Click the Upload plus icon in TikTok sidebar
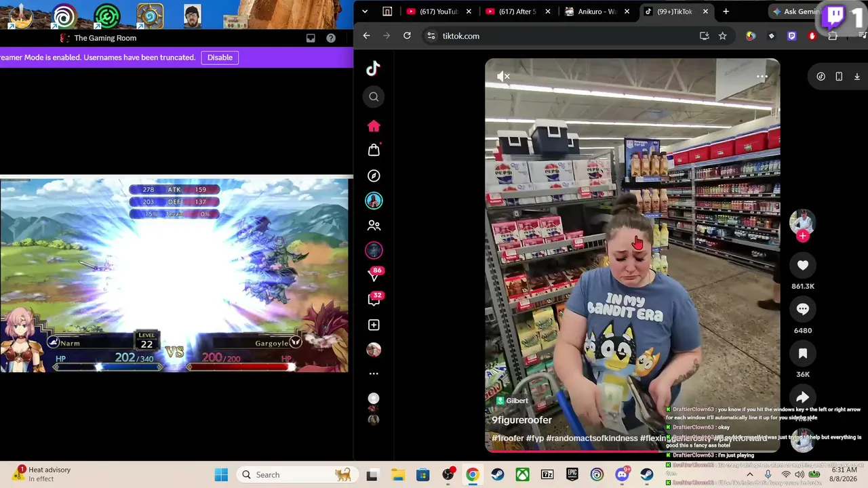868x488 pixels. [x=374, y=325]
